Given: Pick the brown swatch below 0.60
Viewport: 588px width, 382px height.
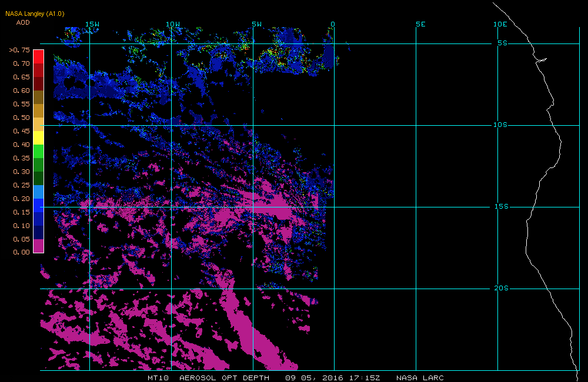Looking at the screenshot, I should 39,97.
